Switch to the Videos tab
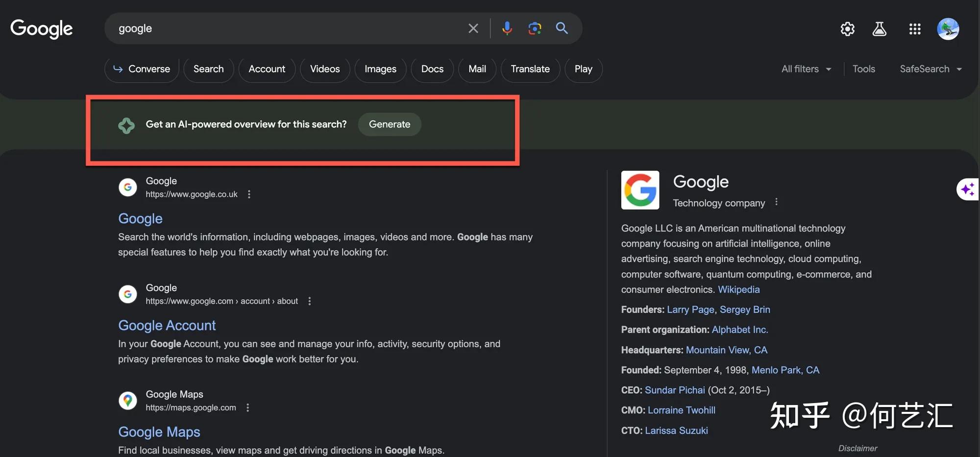 [325, 69]
